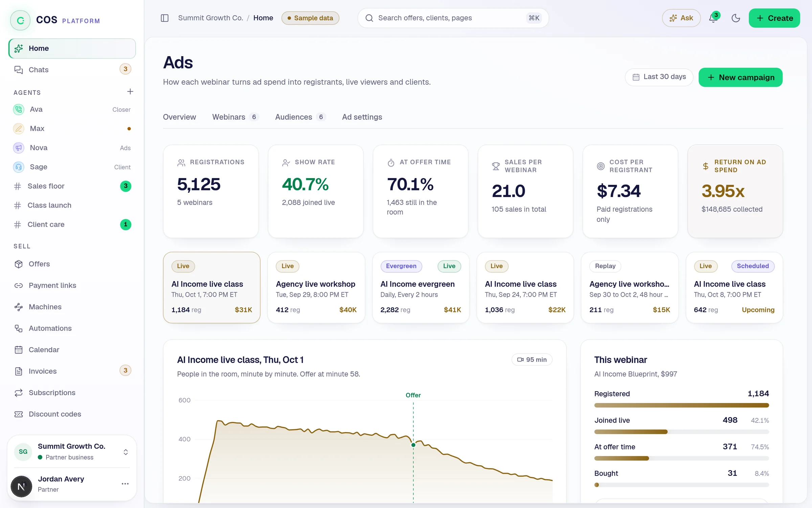Click the 95 min duration badge
This screenshot has width=812, height=508.
532,360
